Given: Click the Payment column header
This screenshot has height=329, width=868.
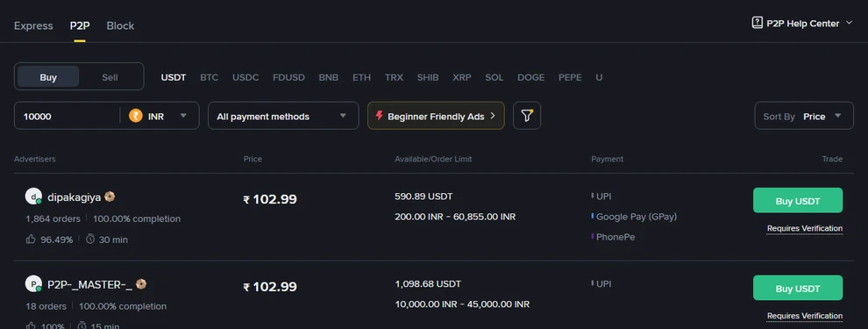Looking at the screenshot, I should click(608, 159).
